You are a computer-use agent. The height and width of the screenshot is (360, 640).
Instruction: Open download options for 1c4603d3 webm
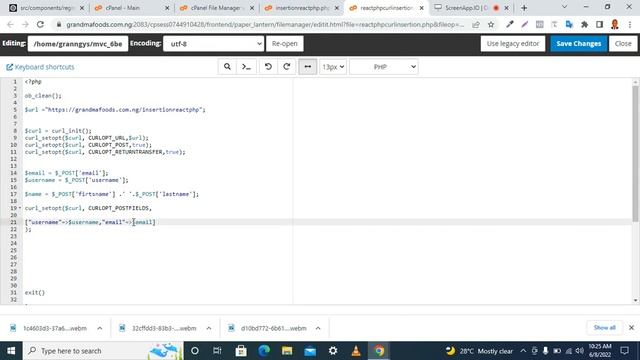(x=100, y=328)
